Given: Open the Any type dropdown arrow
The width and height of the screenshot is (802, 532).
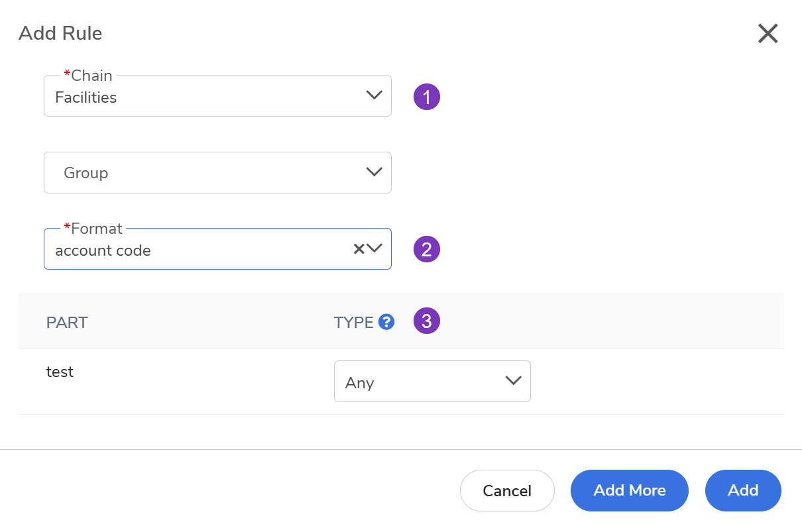Looking at the screenshot, I should [513, 381].
